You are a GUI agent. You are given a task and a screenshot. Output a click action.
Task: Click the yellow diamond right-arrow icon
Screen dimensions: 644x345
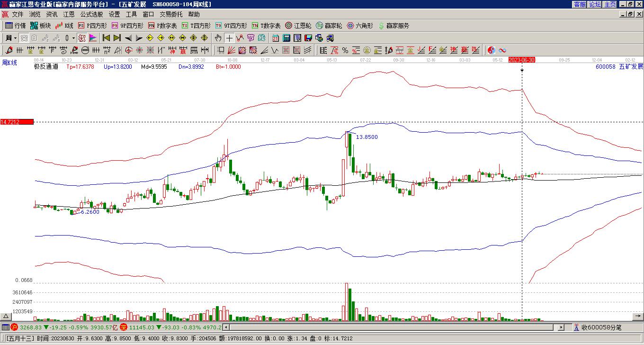[161, 38]
